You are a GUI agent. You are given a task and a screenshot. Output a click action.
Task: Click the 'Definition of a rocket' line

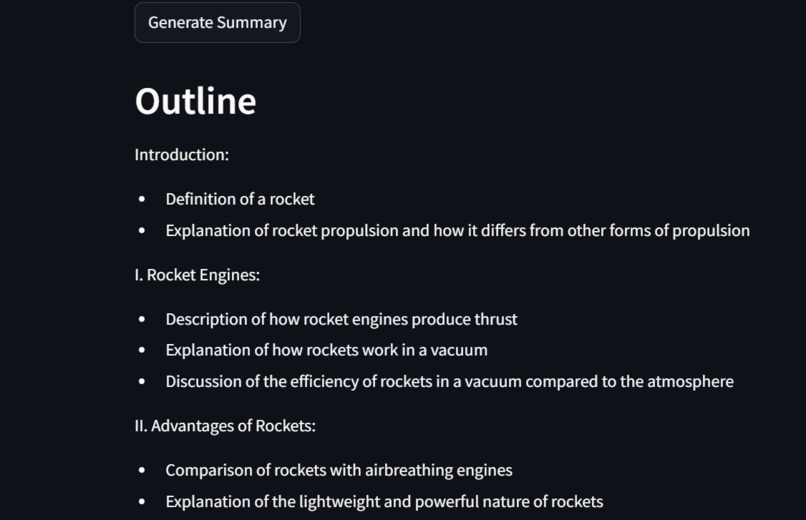point(240,199)
